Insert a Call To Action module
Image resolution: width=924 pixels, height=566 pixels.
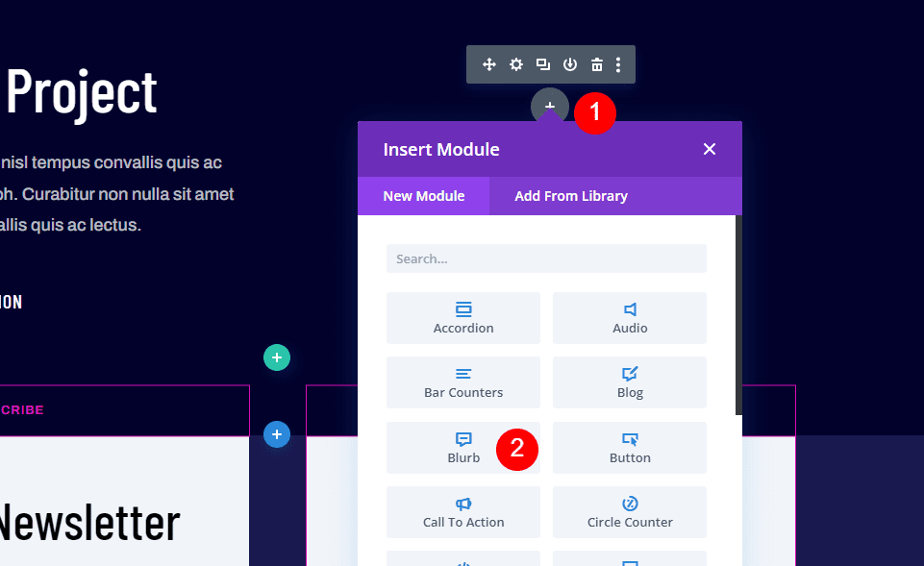click(x=462, y=512)
